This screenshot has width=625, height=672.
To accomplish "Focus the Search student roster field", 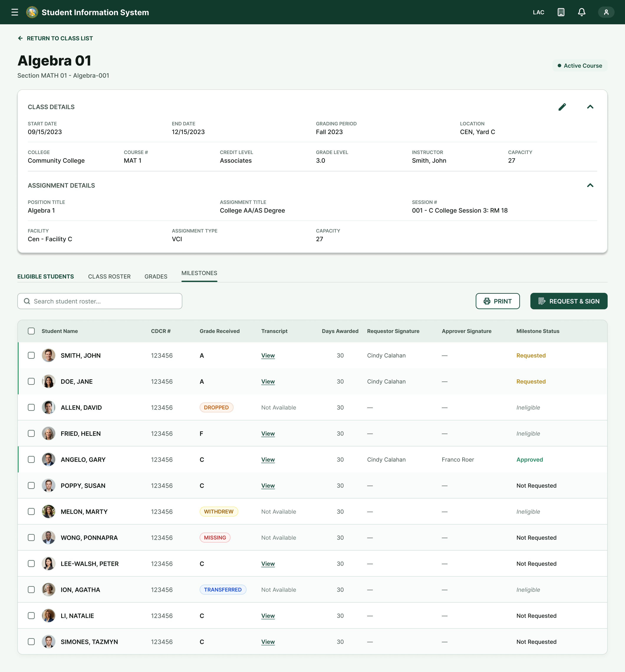I will (100, 301).
